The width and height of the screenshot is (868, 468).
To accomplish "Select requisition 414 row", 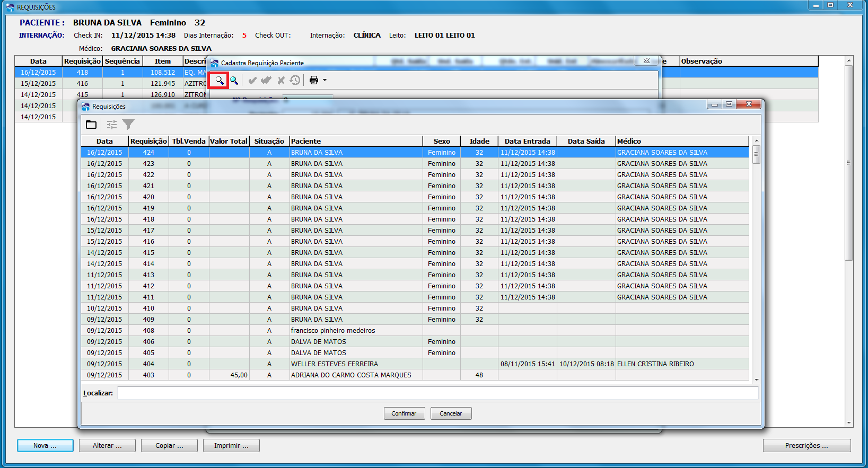I will 415,264.
